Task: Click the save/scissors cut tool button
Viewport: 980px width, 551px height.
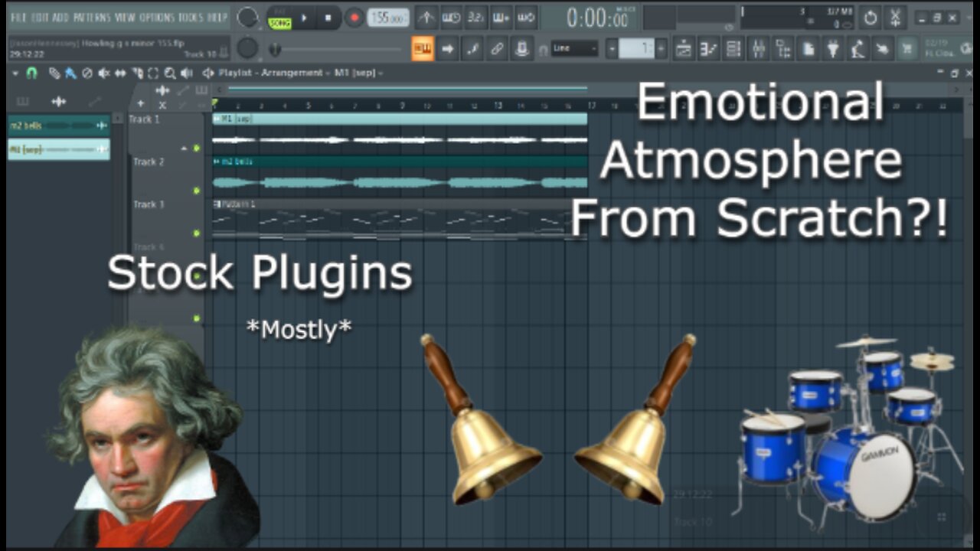Action: pos(895,17)
